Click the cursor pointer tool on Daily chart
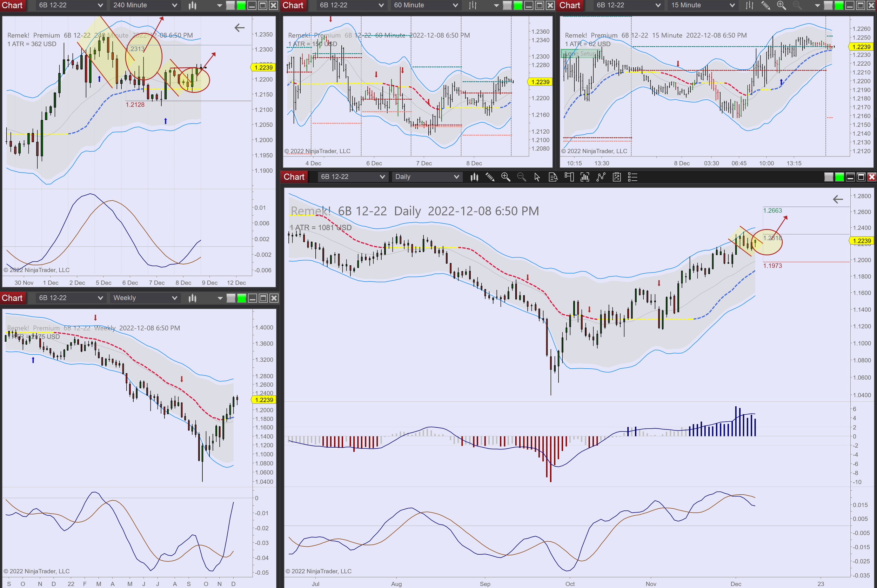The width and height of the screenshot is (877, 588). (537, 177)
